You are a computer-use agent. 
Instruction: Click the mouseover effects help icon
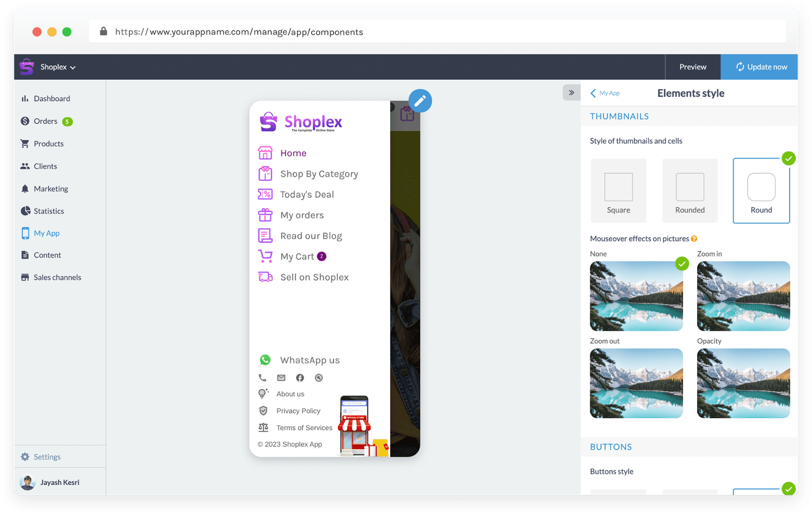[x=694, y=239]
